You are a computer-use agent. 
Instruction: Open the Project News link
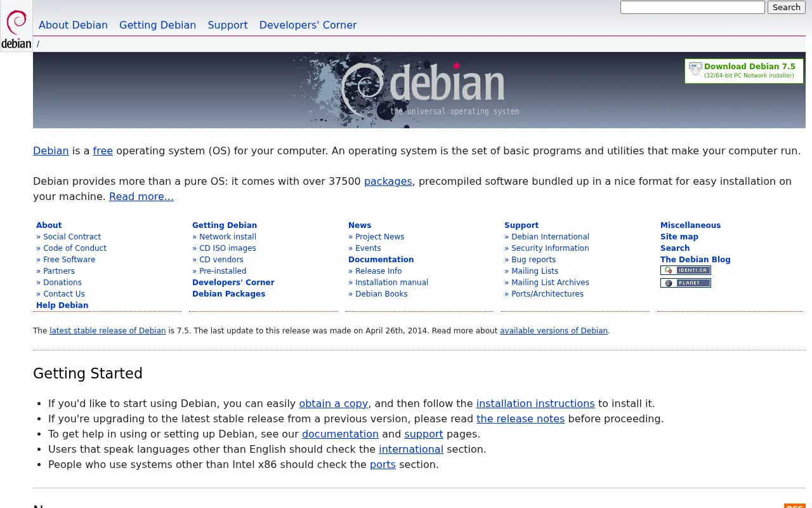coord(379,237)
